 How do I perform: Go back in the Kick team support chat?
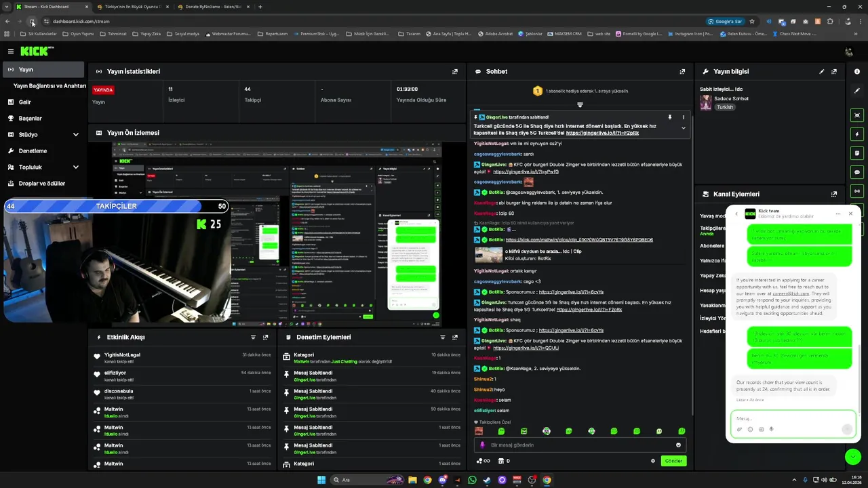click(x=736, y=214)
